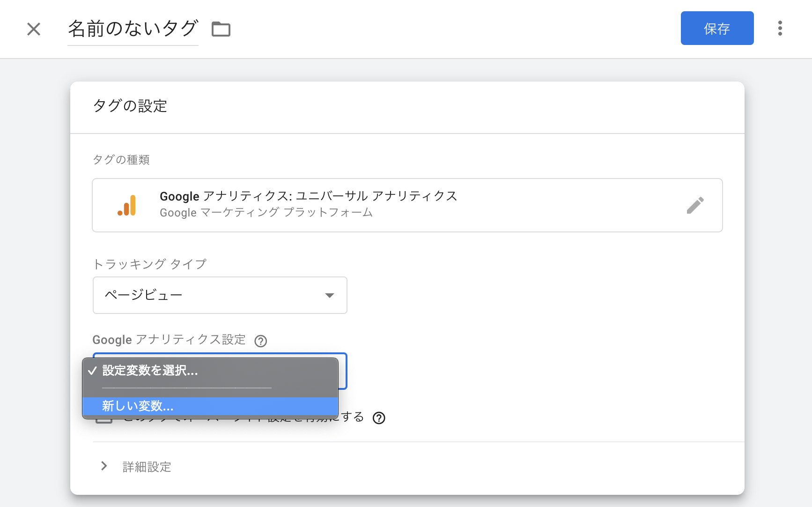Choose 設定変数を選択... in the dropdown list
Image resolution: width=812 pixels, height=507 pixels.
pos(210,371)
